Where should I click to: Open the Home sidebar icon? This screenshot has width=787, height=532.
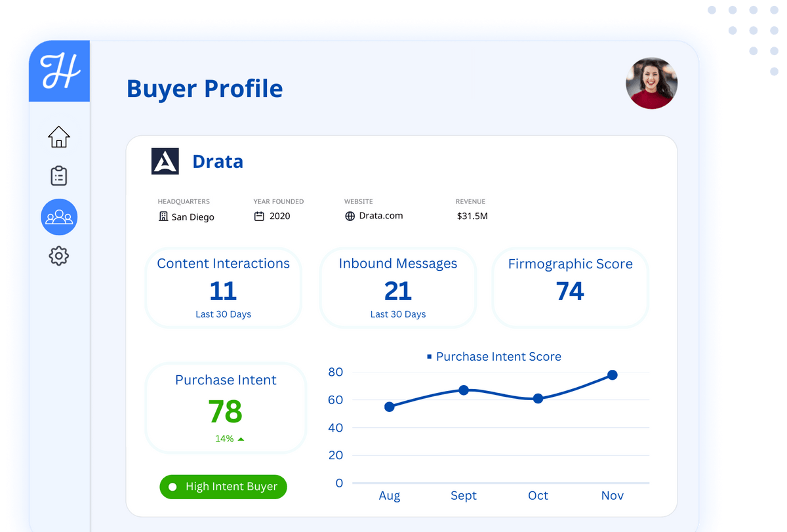pyautogui.click(x=59, y=136)
